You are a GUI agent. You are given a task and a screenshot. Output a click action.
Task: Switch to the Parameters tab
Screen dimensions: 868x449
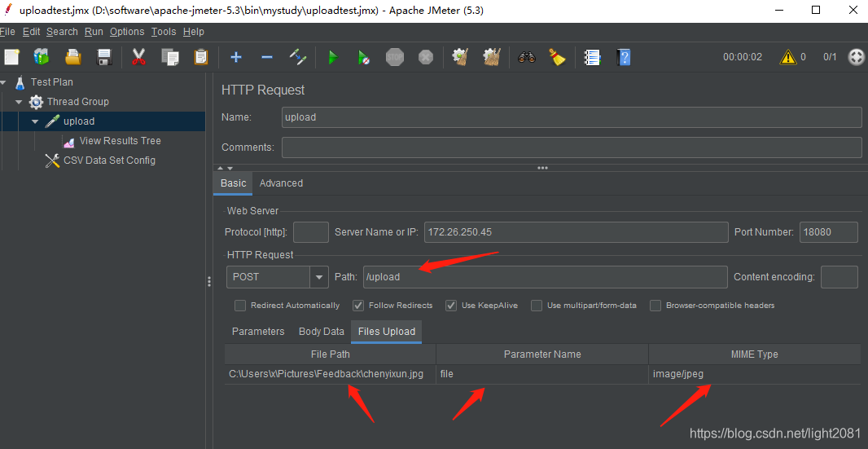[x=258, y=332]
